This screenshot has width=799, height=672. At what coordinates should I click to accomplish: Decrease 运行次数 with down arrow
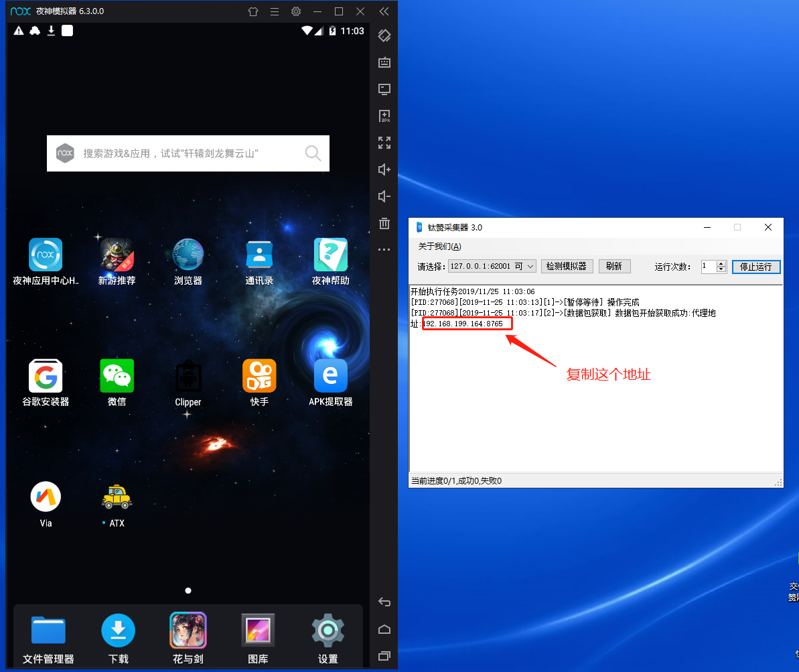click(x=721, y=270)
